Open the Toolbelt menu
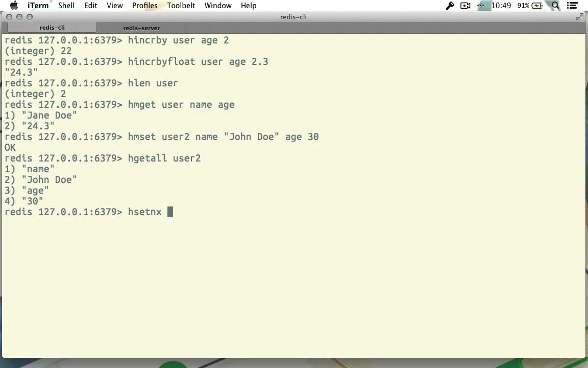 (x=181, y=6)
